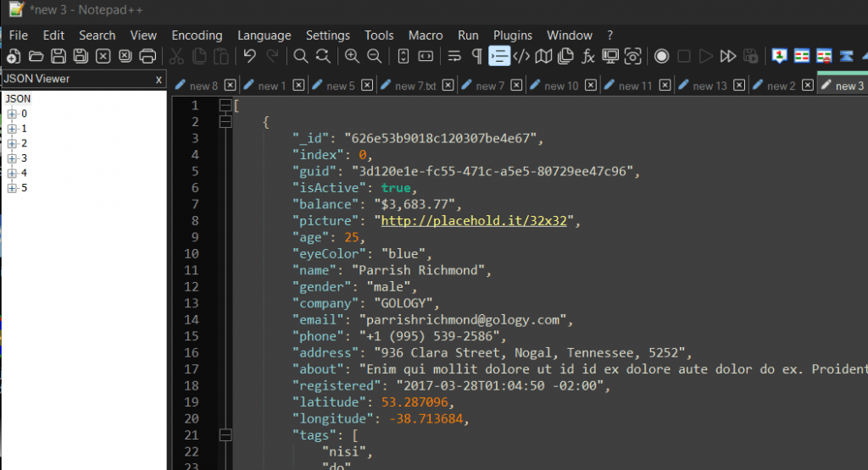Open the placehold.it/32x32 link

pyautogui.click(x=474, y=221)
